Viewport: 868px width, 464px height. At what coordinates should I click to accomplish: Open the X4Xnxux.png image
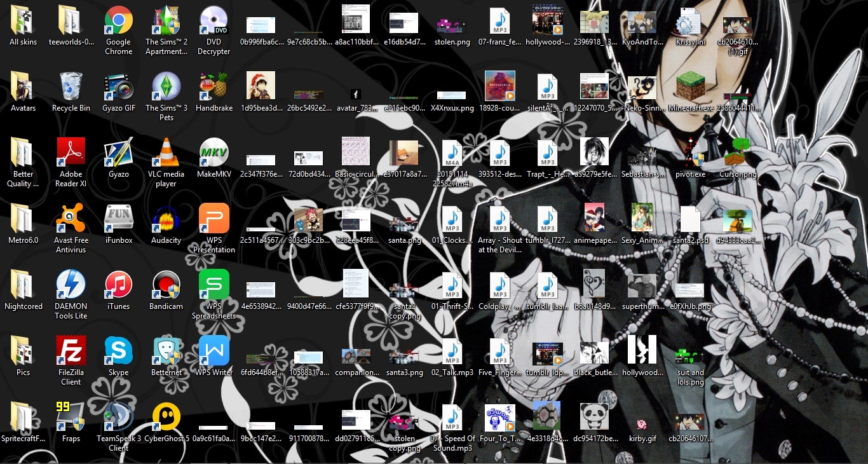click(452, 95)
